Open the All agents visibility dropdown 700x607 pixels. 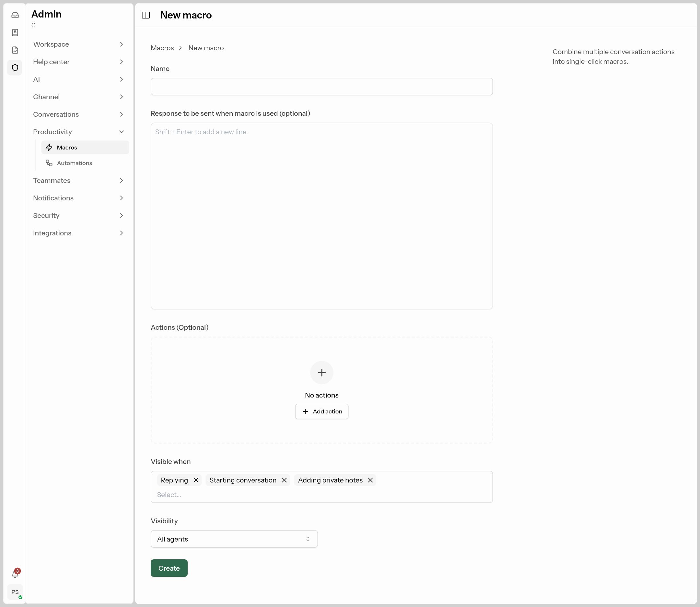coord(234,539)
